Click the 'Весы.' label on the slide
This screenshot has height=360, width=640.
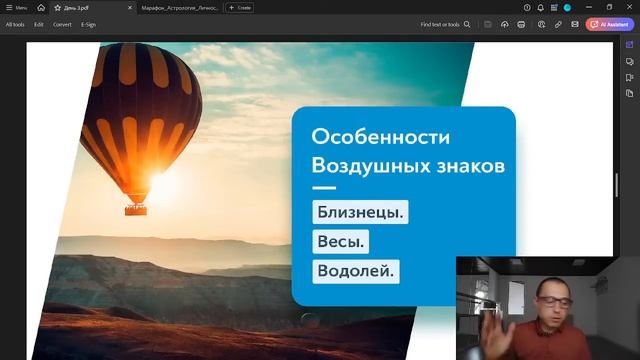[x=340, y=242]
